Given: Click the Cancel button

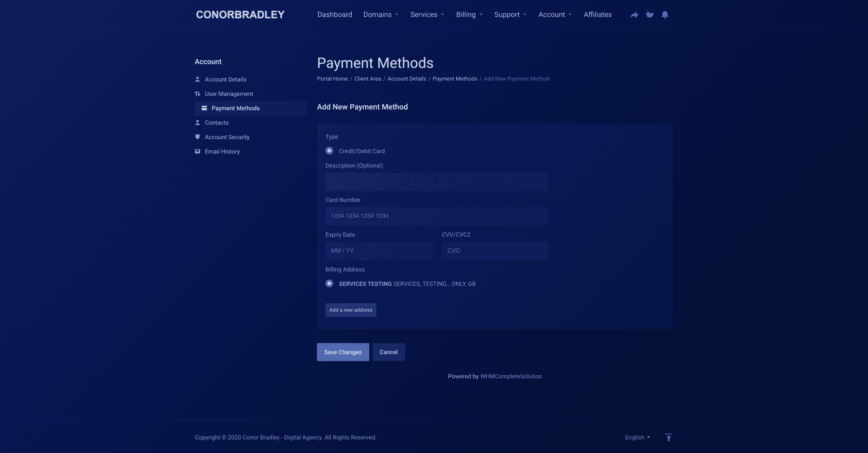Looking at the screenshot, I should (x=389, y=352).
